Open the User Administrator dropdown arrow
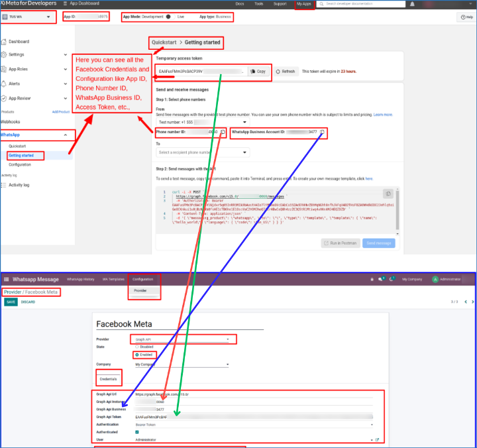 point(372,440)
